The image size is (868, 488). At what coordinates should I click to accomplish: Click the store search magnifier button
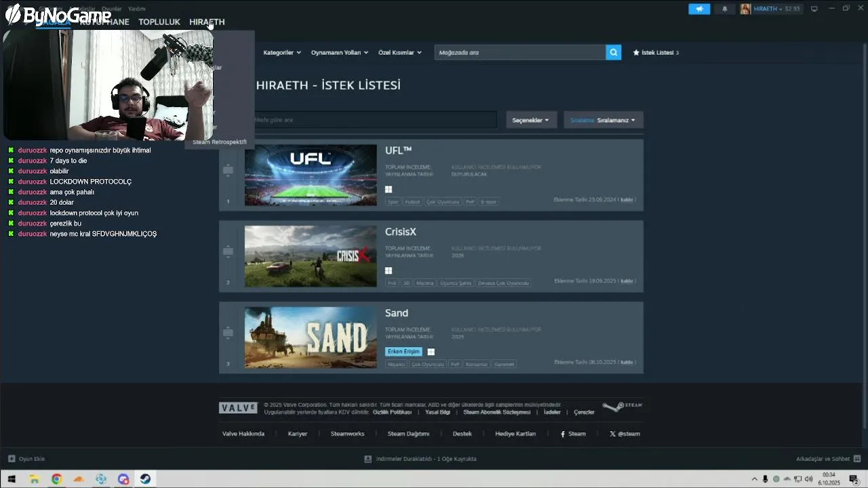click(613, 52)
